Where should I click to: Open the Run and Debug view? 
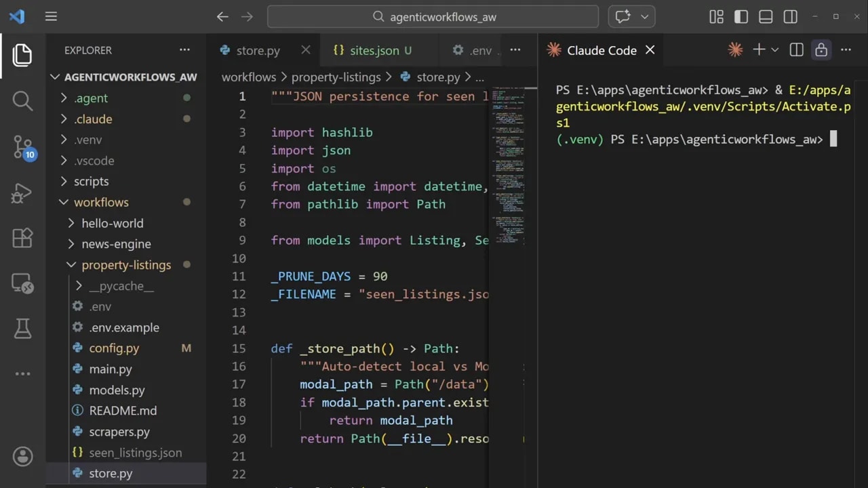[x=22, y=193]
